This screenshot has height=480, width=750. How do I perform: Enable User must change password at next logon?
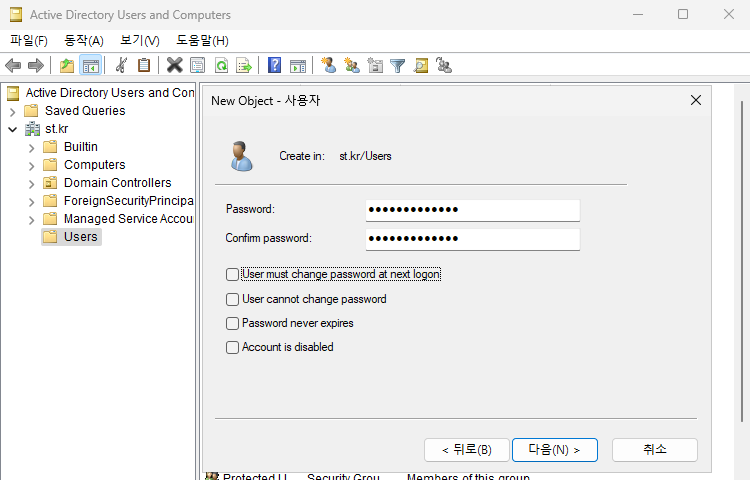[x=232, y=274]
